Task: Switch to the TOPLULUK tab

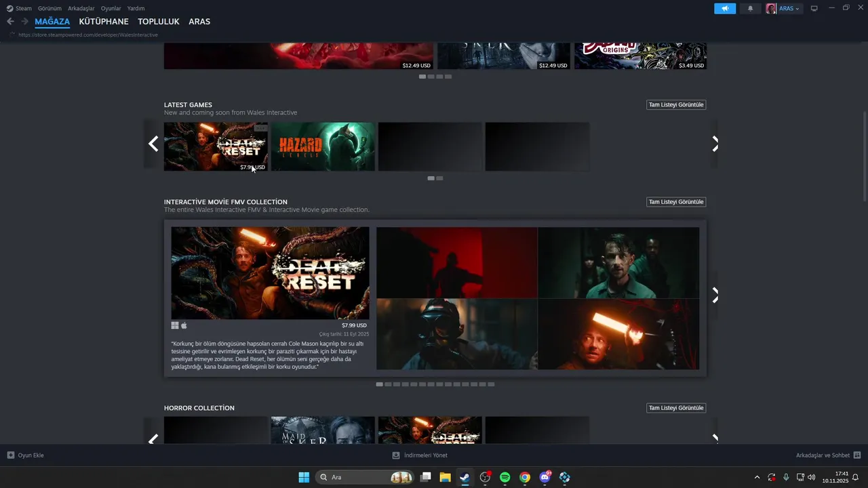Action: [159, 22]
